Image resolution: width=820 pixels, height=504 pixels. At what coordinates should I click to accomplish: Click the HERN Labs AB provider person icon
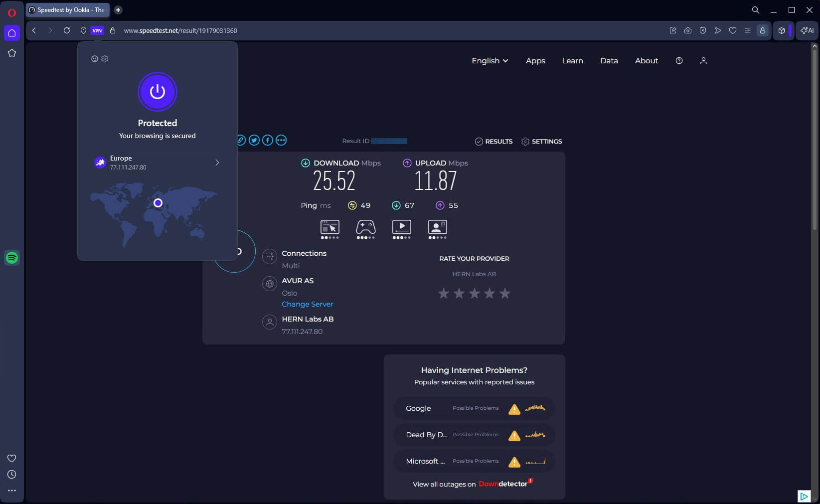pos(270,322)
